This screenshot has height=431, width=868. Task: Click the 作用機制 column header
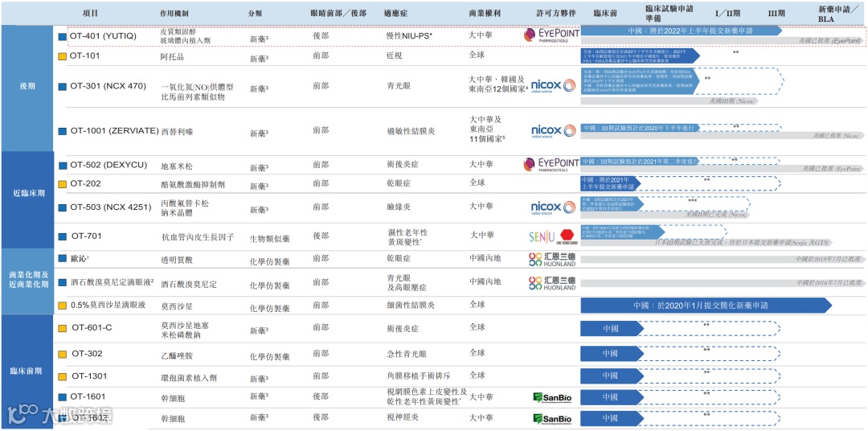[176, 13]
